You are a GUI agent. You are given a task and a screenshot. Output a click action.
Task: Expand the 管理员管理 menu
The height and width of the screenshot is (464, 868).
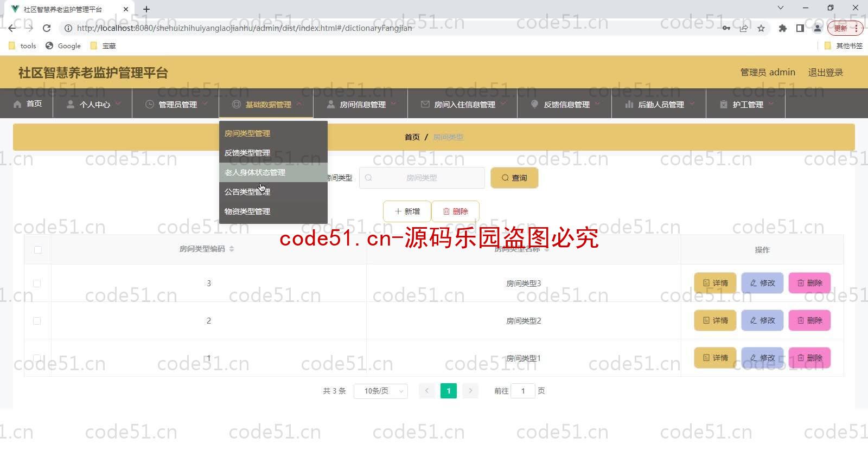[x=176, y=104]
